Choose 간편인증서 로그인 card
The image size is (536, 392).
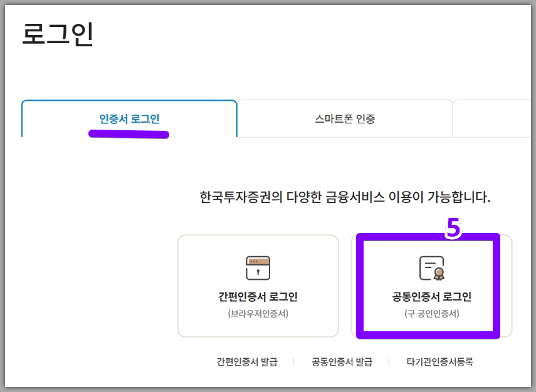tap(258, 286)
